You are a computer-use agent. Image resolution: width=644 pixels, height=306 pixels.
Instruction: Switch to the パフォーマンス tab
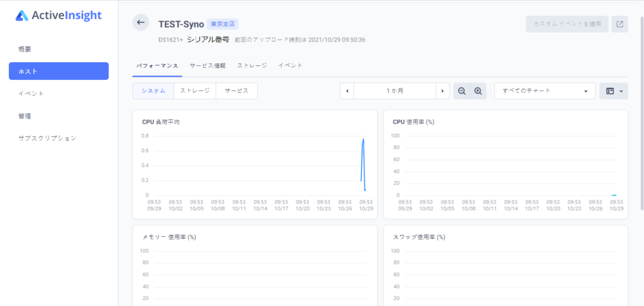point(157,65)
